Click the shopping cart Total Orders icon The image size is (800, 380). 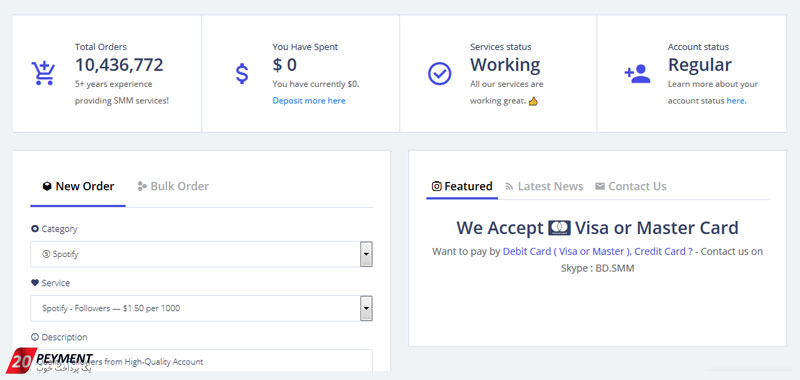pyautogui.click(x=43, y=73)
